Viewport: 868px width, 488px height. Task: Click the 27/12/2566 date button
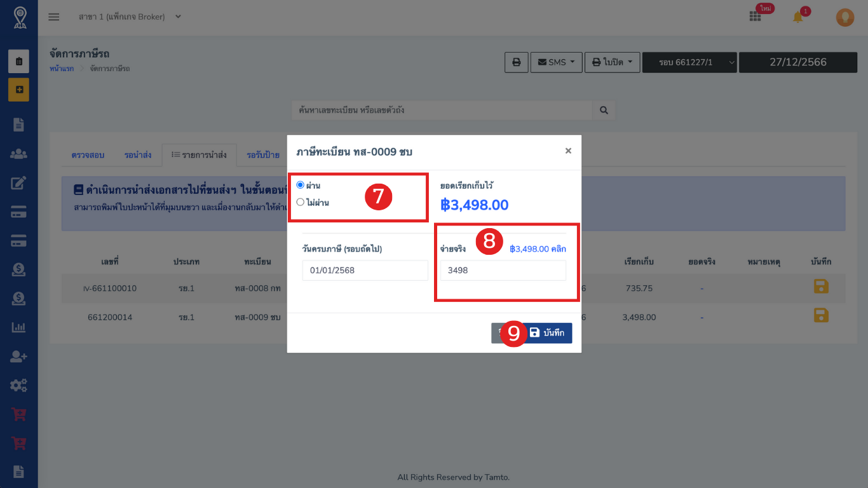tap(798, 62)
